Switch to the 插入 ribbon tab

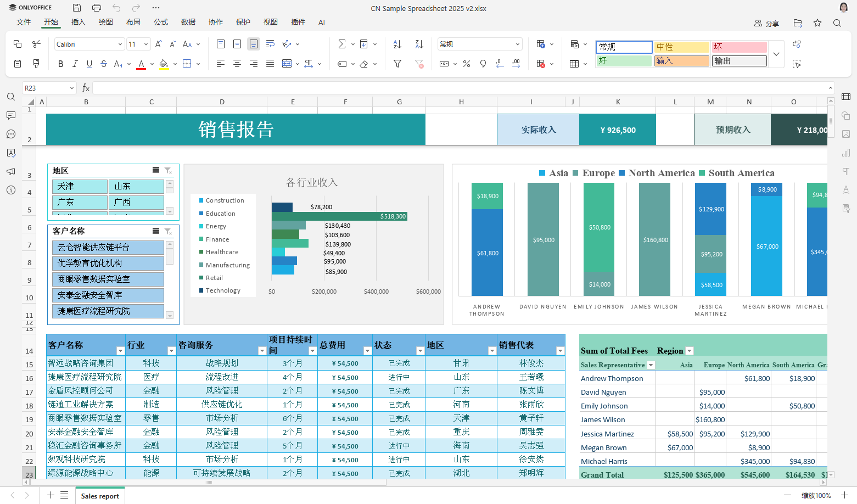[x=77, y=23]
